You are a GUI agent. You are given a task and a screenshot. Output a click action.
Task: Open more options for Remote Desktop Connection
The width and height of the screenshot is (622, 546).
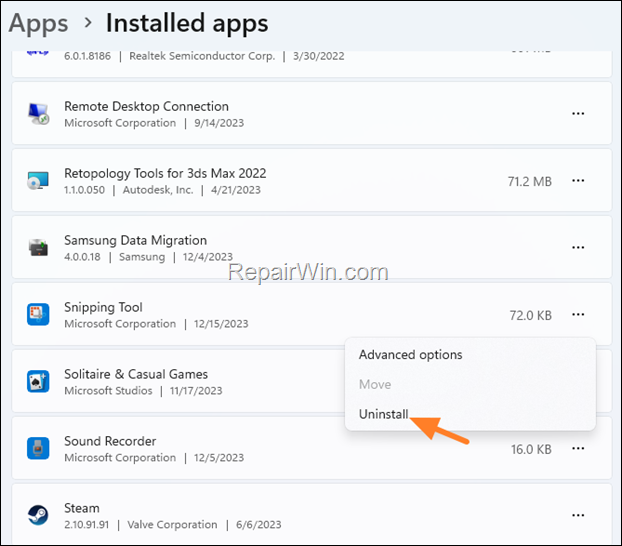pos(578,113)
